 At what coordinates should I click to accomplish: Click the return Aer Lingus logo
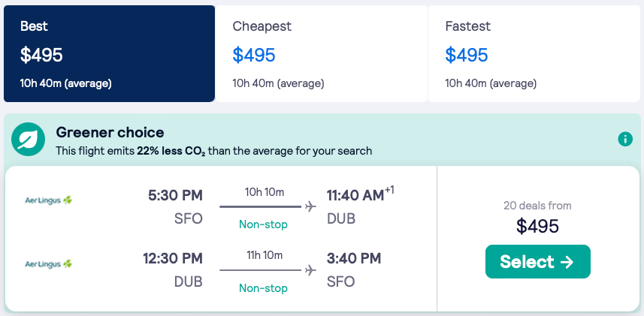point(48,264)
